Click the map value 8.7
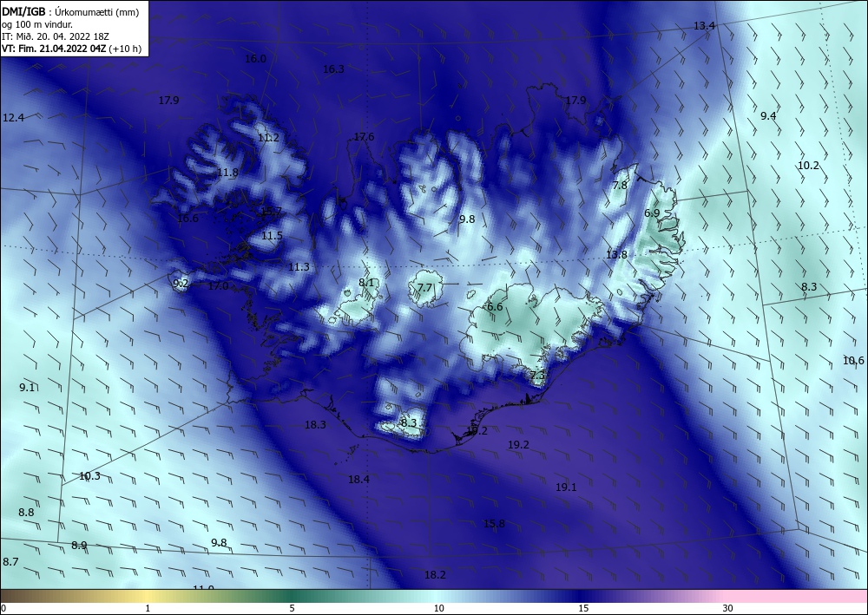The width and height of the screenshot is (868, 615). point(10,562)
